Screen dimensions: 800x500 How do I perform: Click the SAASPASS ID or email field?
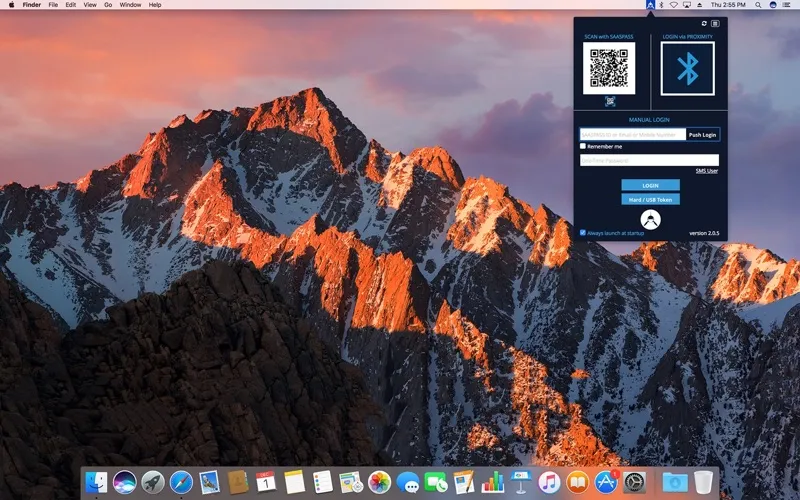tap(632, 134)
